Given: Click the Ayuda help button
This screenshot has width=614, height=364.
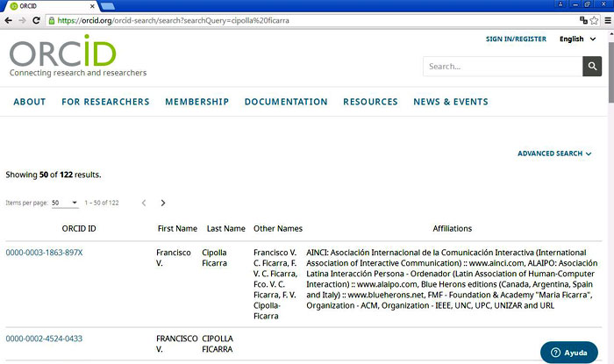Looking at the screenshot, I should click(569, 353).
